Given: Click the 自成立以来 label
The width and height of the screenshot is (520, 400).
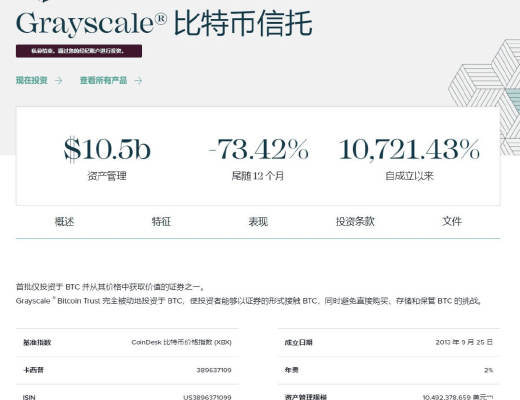Looking at the screenshot, I should [409, 176].
